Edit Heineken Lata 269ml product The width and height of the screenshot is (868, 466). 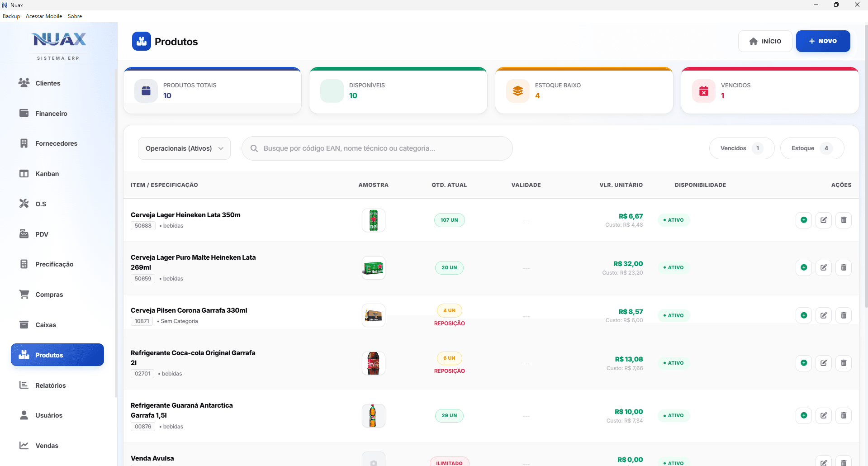point(824,267)
